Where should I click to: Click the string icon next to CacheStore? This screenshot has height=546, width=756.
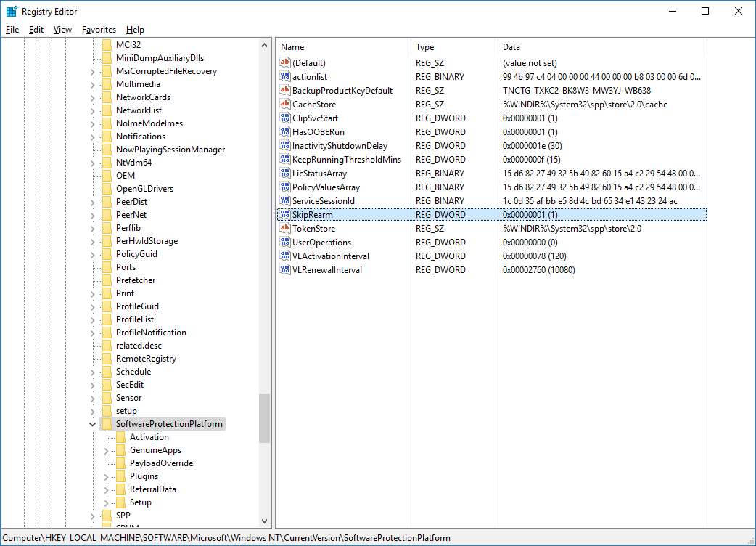[x=285, y=104]
